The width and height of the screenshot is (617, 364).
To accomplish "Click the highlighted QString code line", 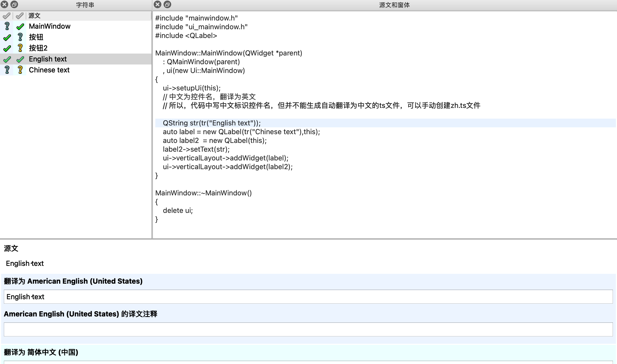I will point(212,123).
